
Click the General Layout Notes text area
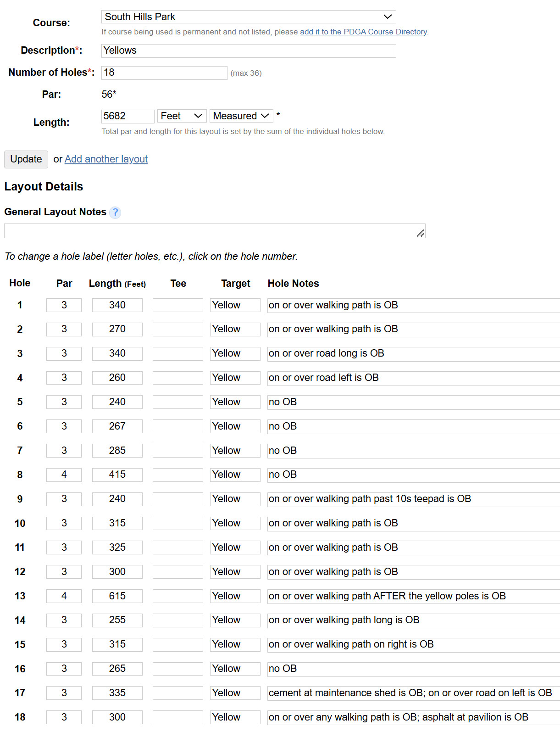pyautogui.click(x=215, y=231)
